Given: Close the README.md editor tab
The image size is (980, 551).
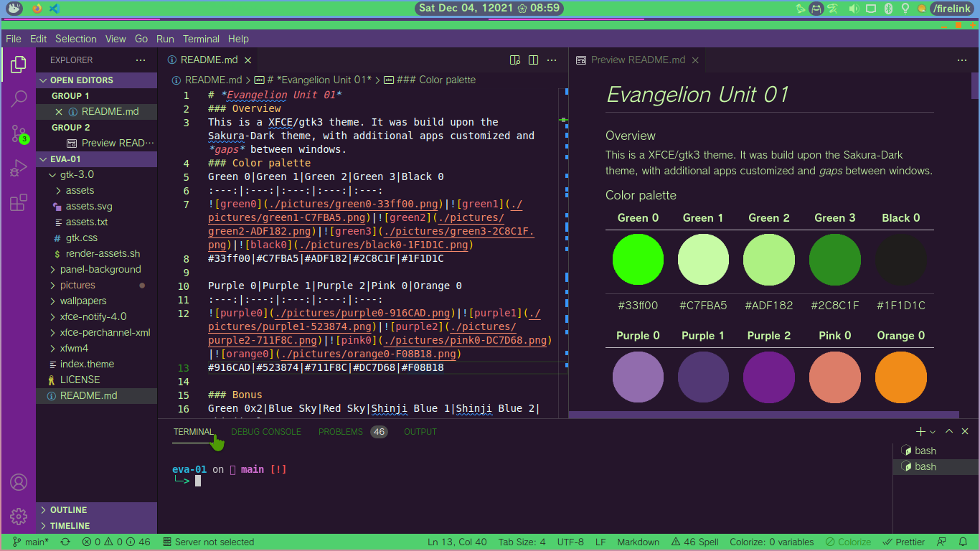Looking at the screenshot, I should coord(248,60).
